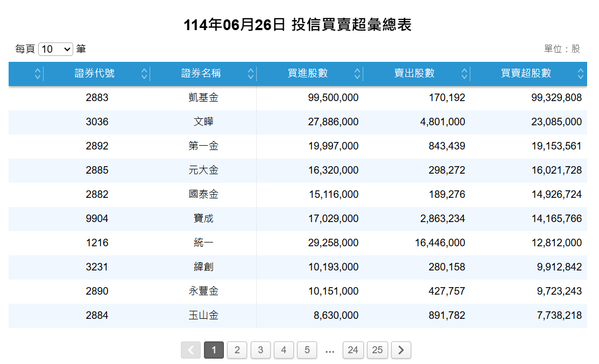
Task: Click stock code 2892
Action: point(97,146)
